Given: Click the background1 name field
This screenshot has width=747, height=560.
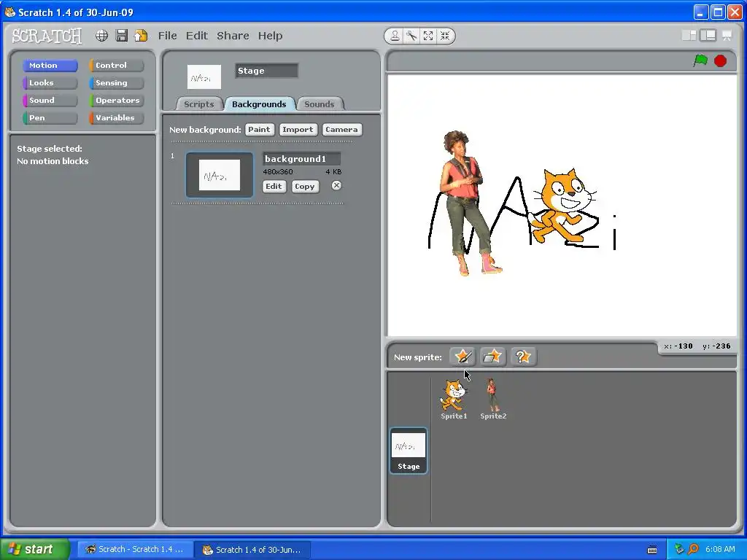Looking at the screenshot, I should coord(301,158).
